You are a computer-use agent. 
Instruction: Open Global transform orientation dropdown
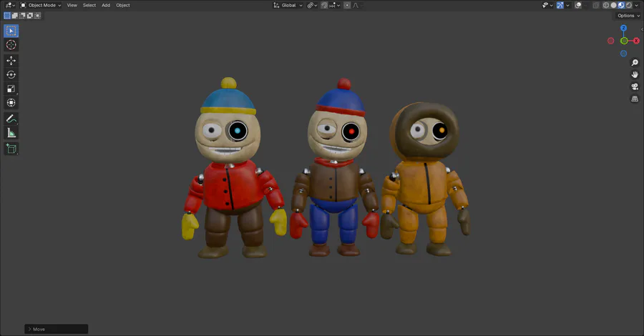(x=288, y=5)
